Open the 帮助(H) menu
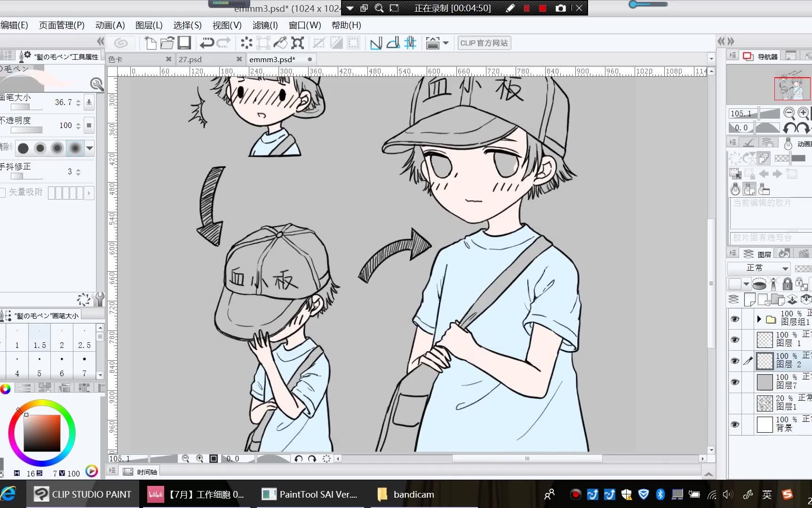This screenshot has height=508, width=812. pyautogui.click(x=346, y=25)
